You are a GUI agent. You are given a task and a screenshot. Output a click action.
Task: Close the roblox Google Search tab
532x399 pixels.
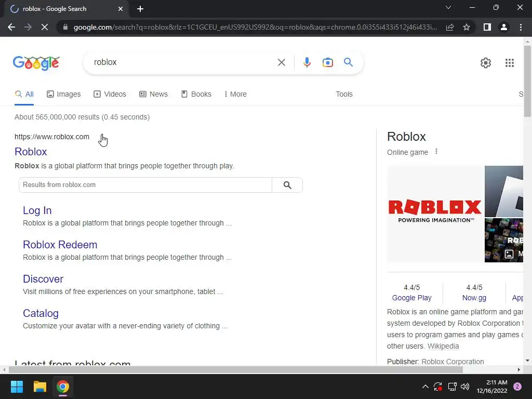121,9
